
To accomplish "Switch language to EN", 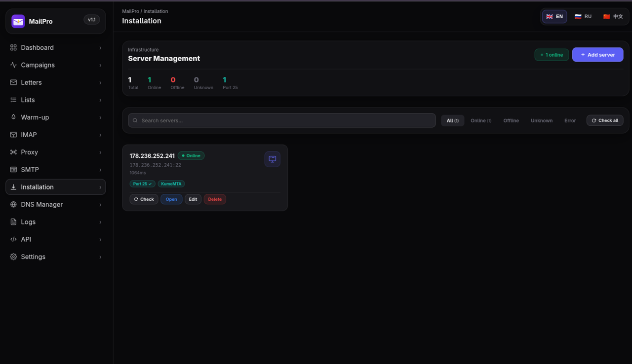I will pyautogui.click(x=554, y=16).
